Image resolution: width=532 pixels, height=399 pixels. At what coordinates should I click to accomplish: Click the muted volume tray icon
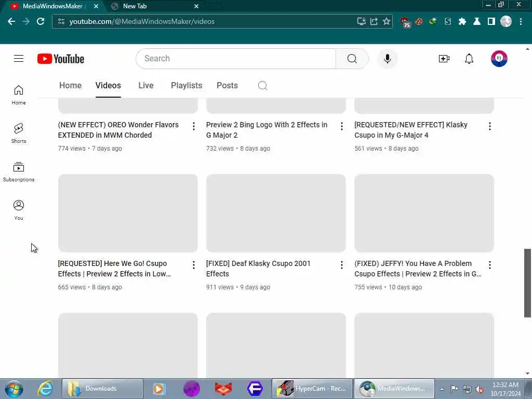(480, 390)
